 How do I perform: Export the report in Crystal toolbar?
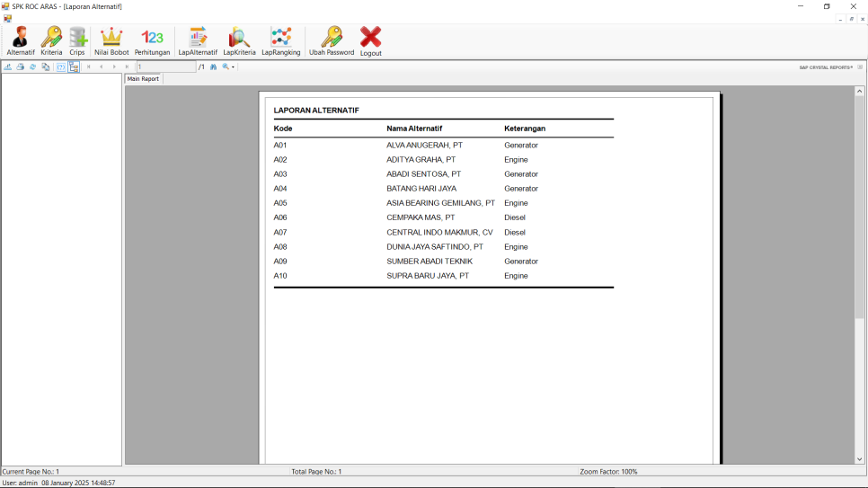pos(8,67)
